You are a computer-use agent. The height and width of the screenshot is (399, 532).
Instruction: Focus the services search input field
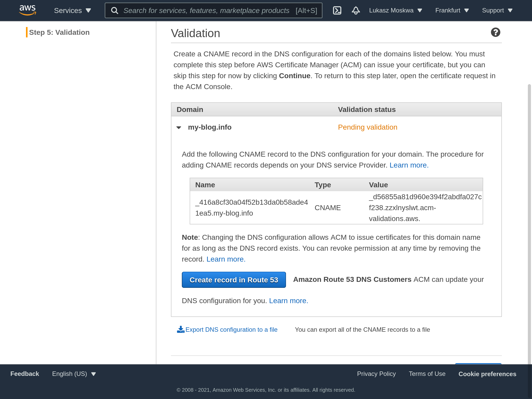click(x=206, y=10)
